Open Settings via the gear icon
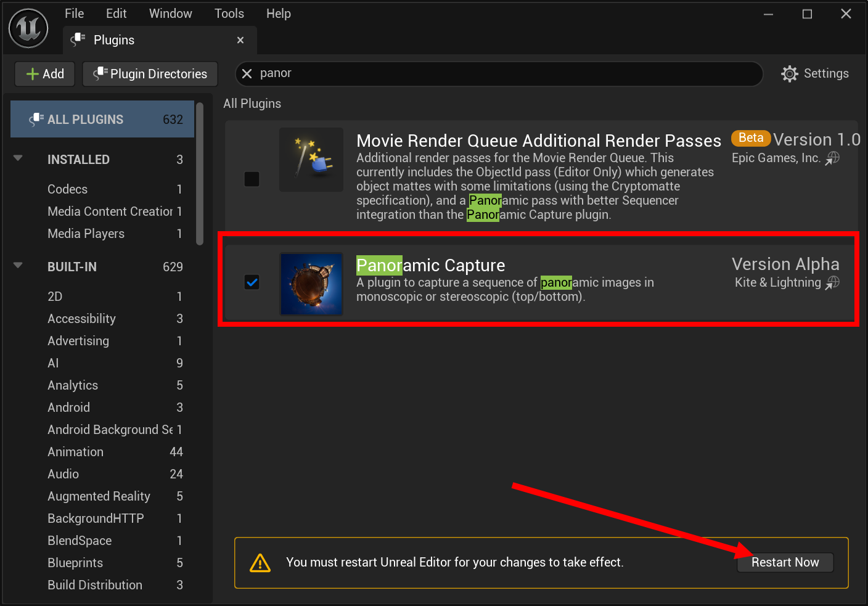The width and height of the screenshot is (868, 606). pyautogui.click(x=789, y=74)
